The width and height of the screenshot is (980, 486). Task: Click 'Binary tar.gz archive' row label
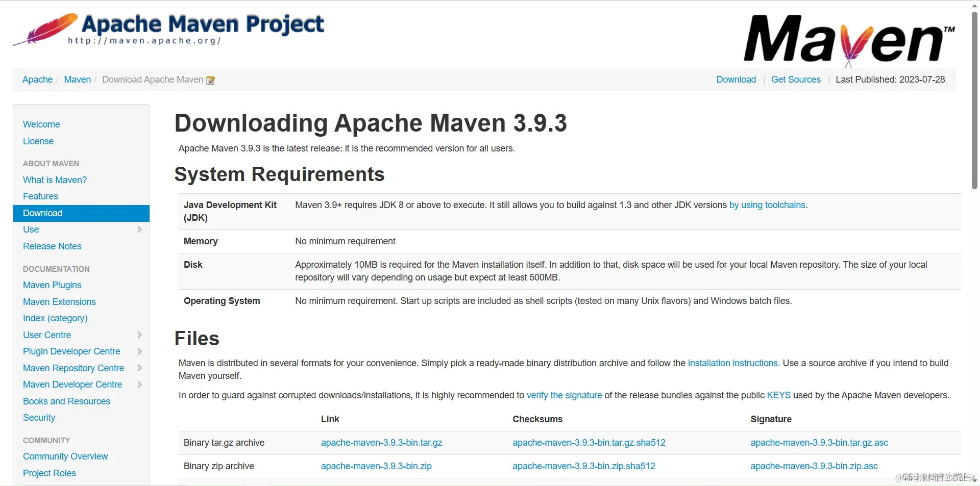coord(224,443)
